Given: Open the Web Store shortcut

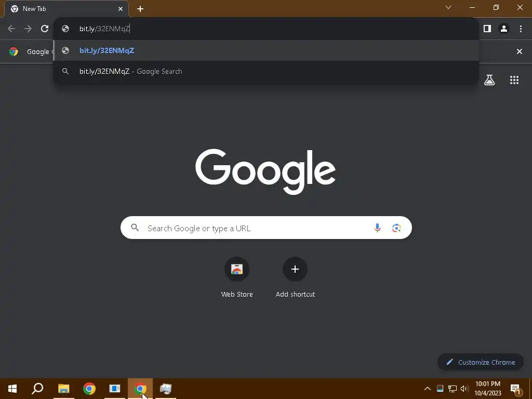Looking at the screenshot, I should click(x=237, y=277).
